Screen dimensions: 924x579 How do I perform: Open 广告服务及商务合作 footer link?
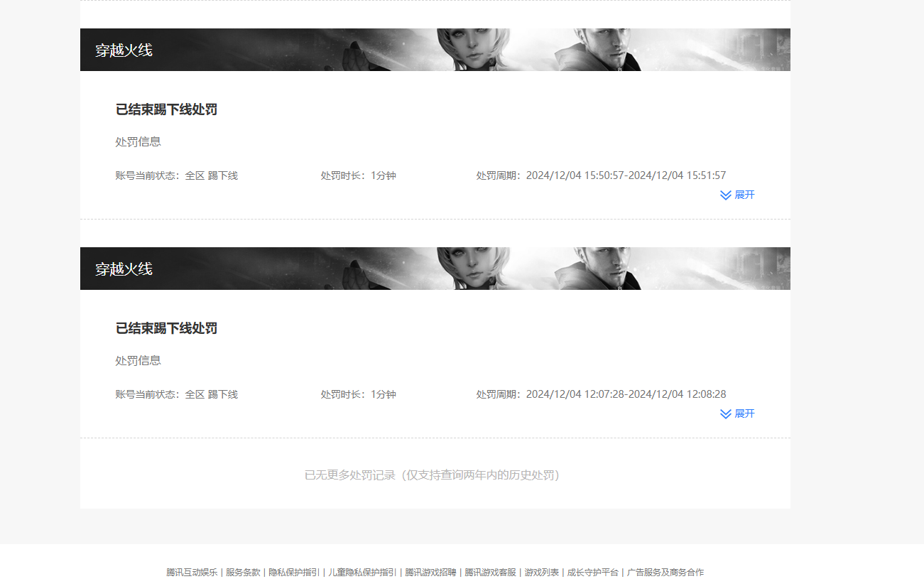click(x=665, y=572)
